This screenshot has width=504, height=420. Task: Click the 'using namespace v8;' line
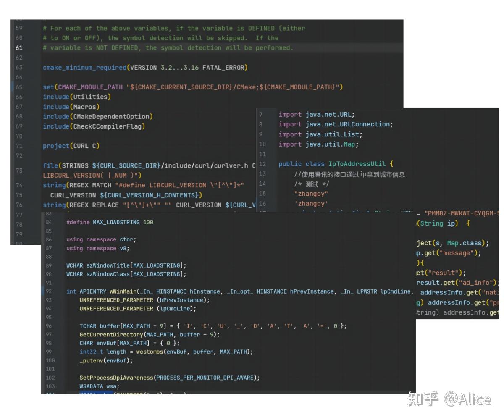98,249
